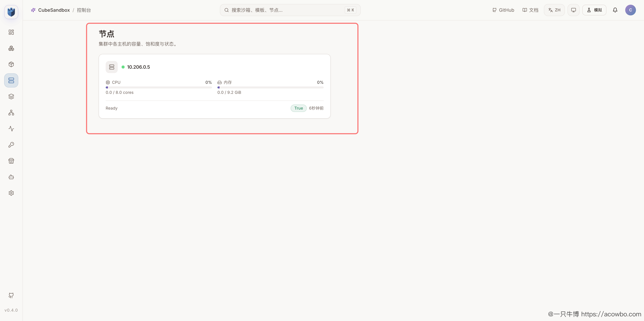Open the templates box icon in sidebar
The height and width of the screenshot is (321, 644).
tap(11, 65)
